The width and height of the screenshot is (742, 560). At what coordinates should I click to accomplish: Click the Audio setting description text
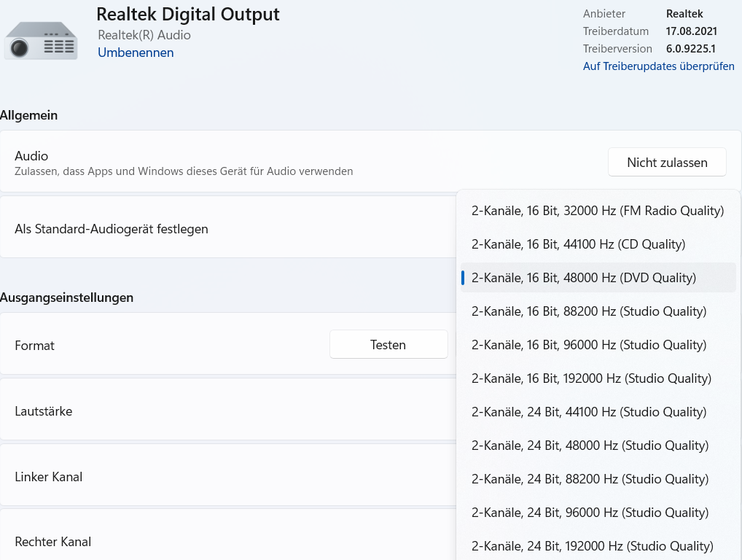click(184, 171)
